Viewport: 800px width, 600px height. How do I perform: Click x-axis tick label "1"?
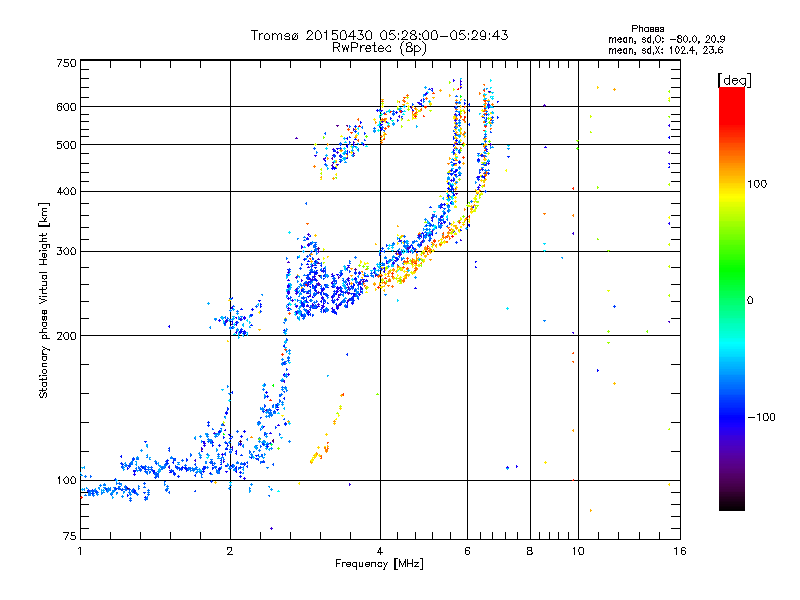coord(80,551)
